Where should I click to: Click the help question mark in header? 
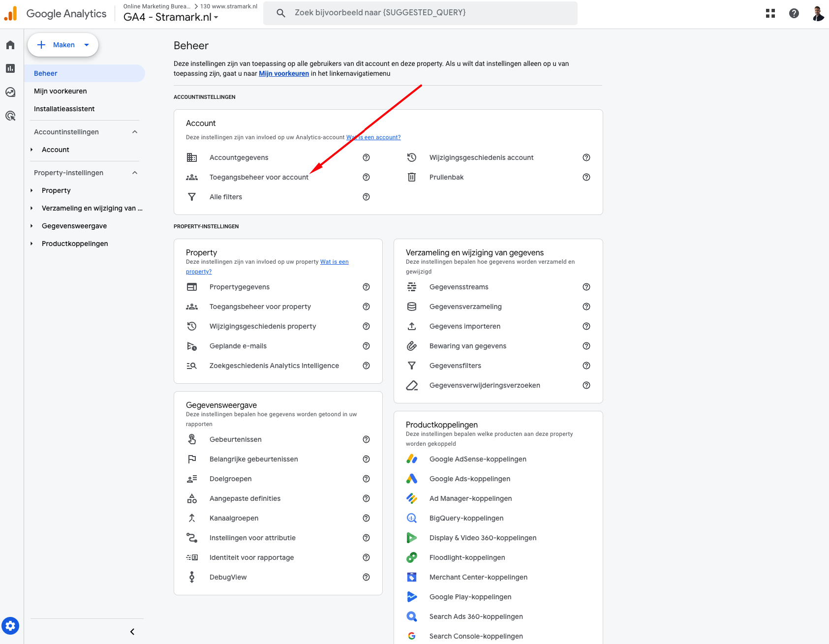[x=794, y=14]
